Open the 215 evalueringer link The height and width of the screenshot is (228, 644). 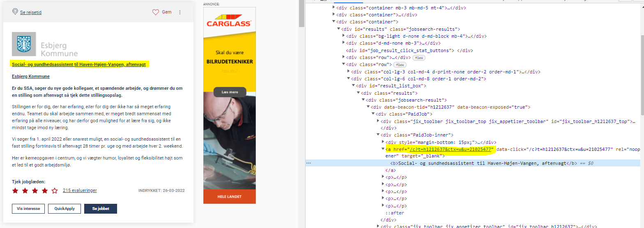click(80, 191)
